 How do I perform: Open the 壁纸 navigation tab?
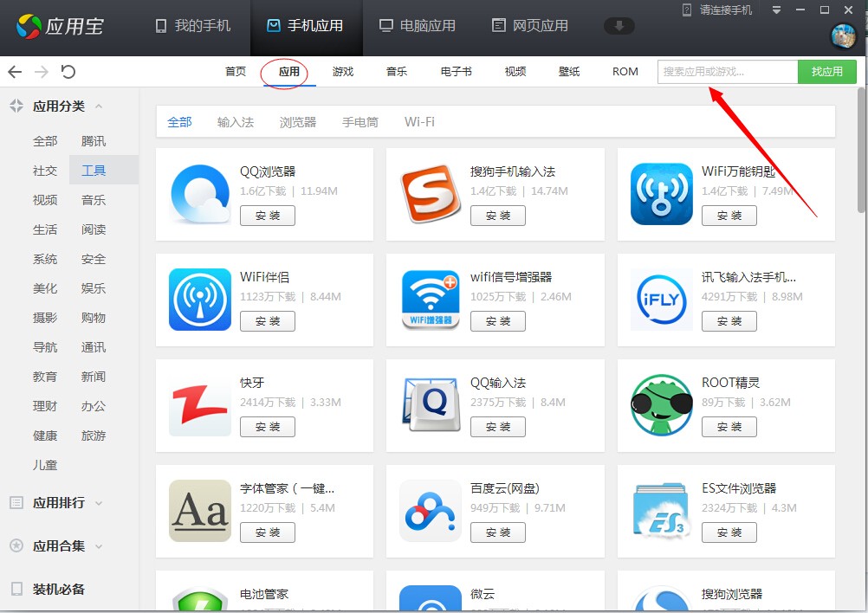pyautogui.click(x=569, y=71)
